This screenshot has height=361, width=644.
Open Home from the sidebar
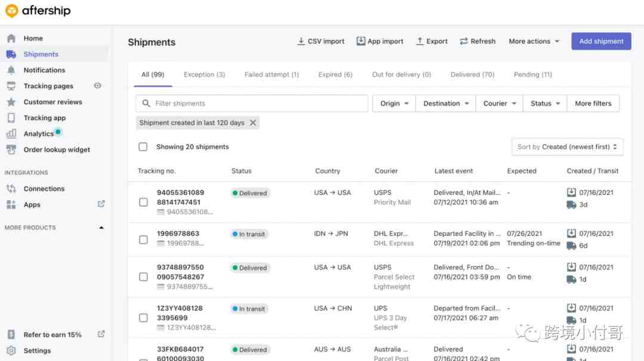point(33,38)
